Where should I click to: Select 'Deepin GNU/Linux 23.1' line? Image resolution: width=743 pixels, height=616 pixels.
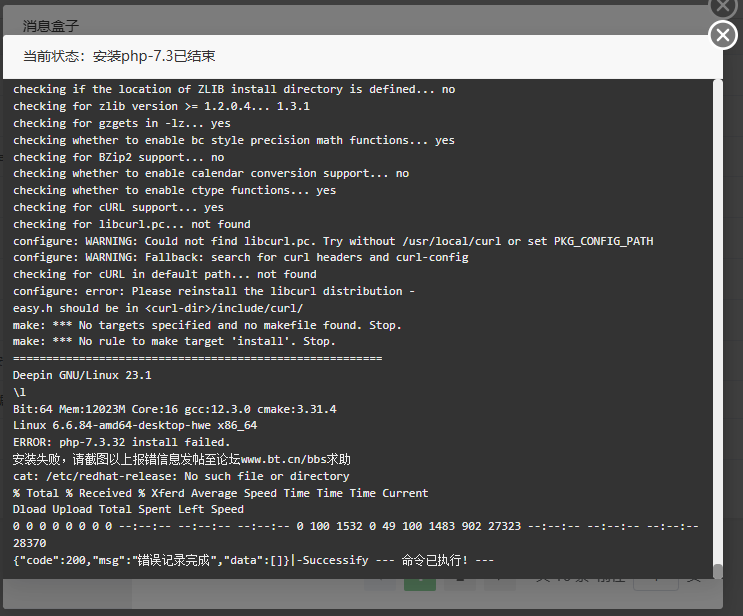point(82,375)
